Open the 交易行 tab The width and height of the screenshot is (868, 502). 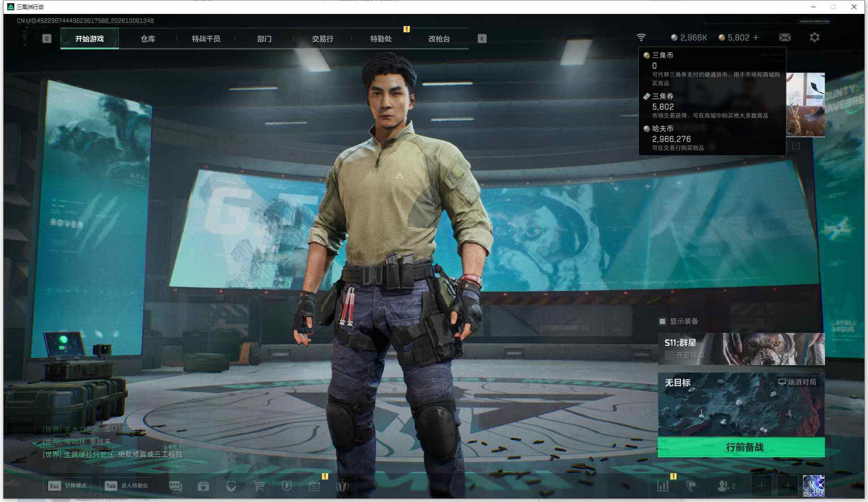(323, 39)
